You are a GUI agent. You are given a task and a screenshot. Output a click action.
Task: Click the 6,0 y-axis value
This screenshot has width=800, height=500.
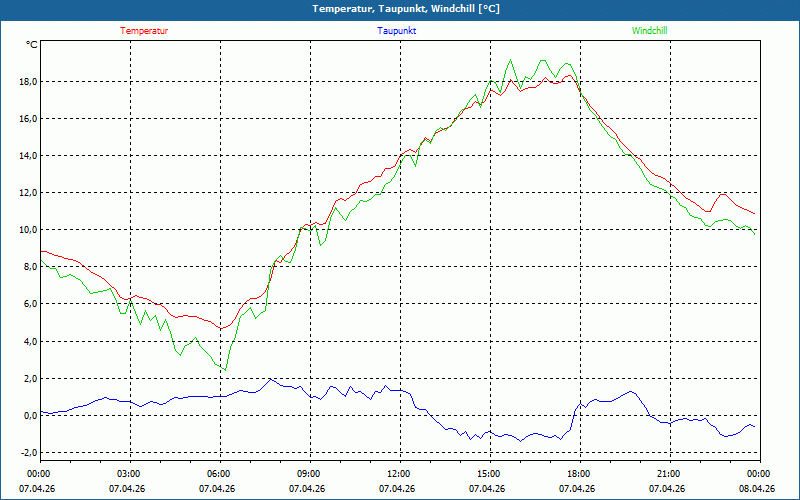click(x=30, y=304)
